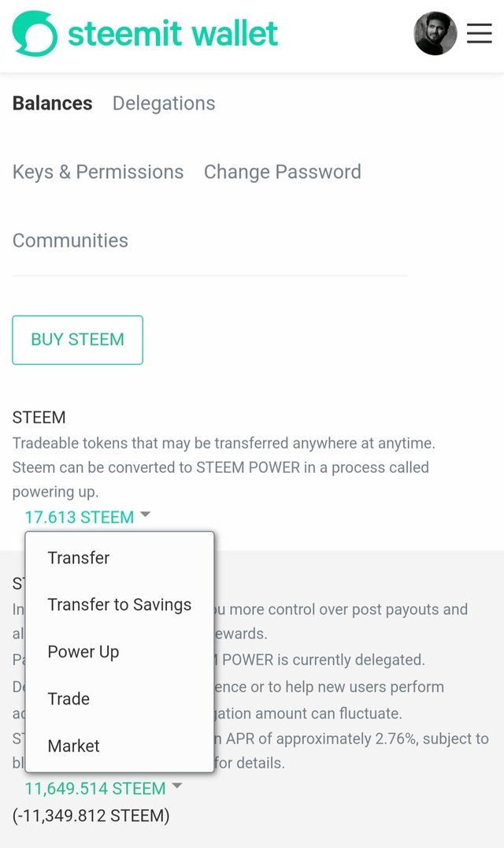
Task: Open the Communities tab
Action: tap(70, 240)
